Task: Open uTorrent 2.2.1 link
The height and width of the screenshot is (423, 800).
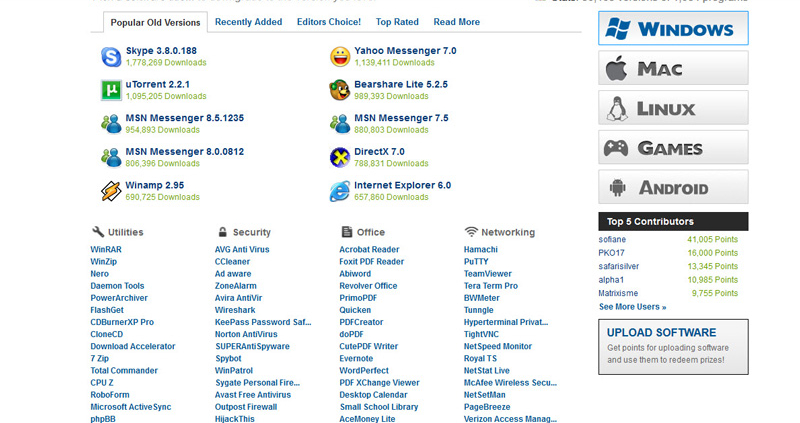Action: pyautogui.click(x=158, y=84)
